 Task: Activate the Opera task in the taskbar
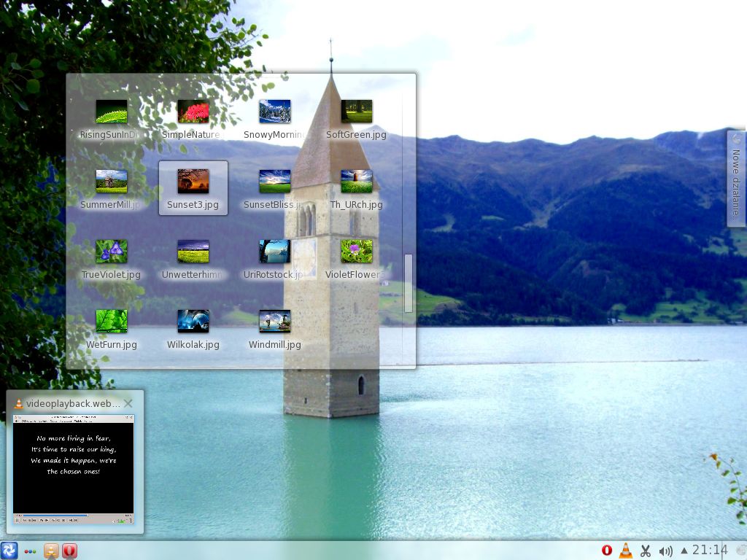tap(69, 551)
